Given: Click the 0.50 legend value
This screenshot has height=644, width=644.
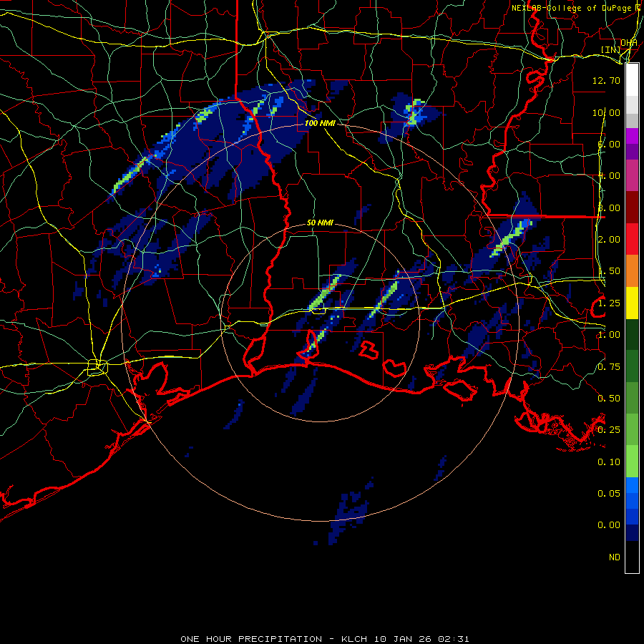Looking at the screenshot, I should click(x=609, y=399).
